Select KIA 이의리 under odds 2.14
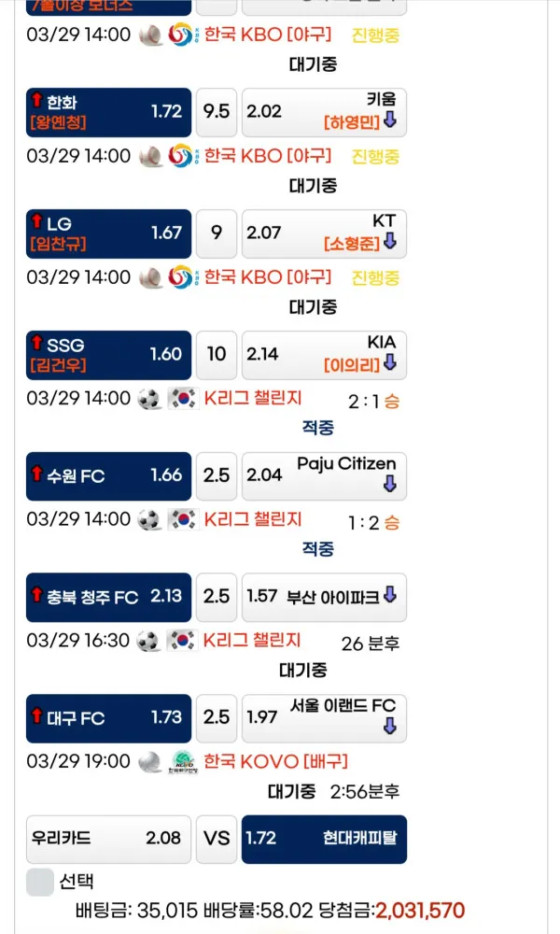This screenshot has height=934, width=560. coord(325,355)
